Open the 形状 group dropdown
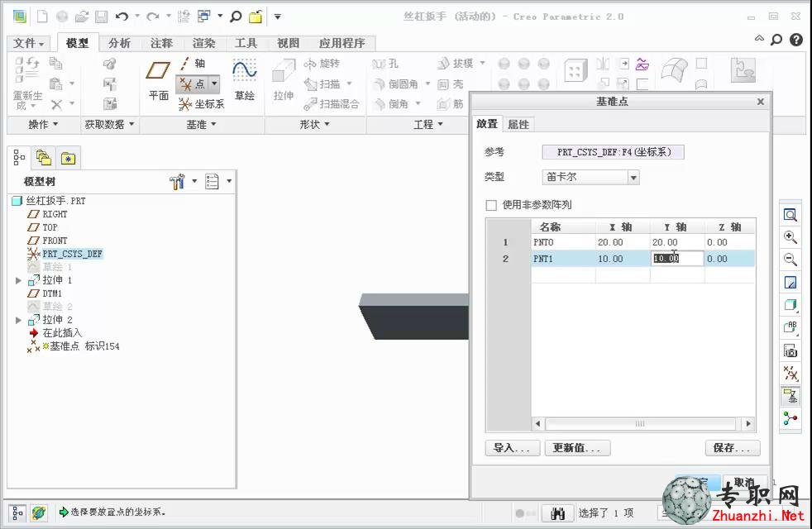This screenshot has height=529, width=812. tap(314, 124)
